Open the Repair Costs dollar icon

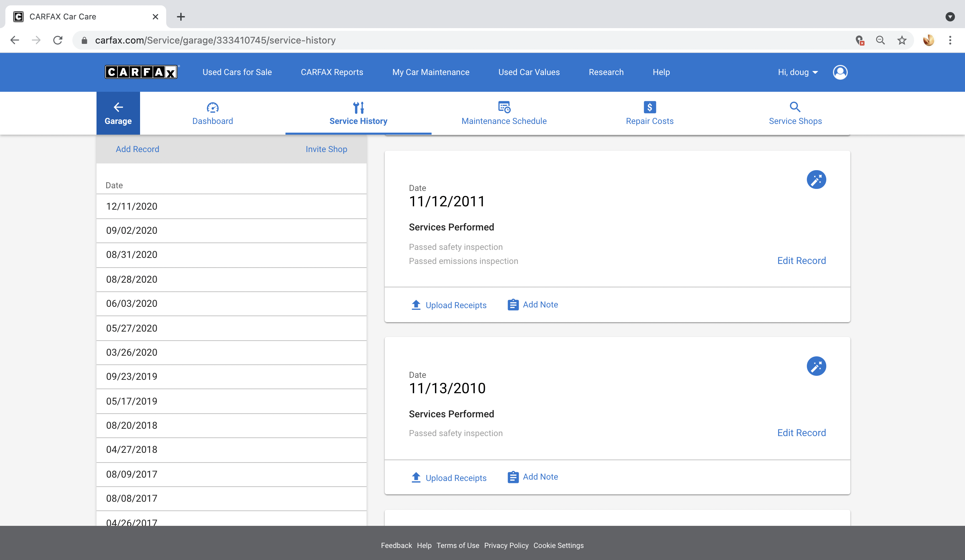(x=649, y=107)
